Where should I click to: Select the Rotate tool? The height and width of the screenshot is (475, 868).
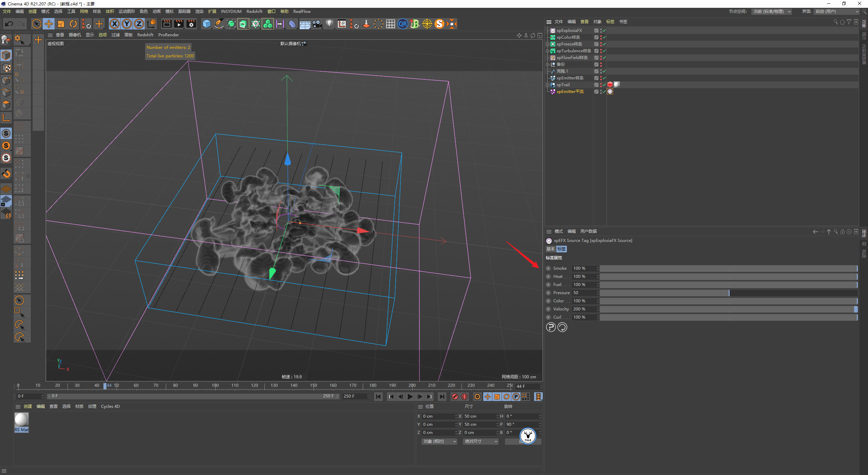73,24
